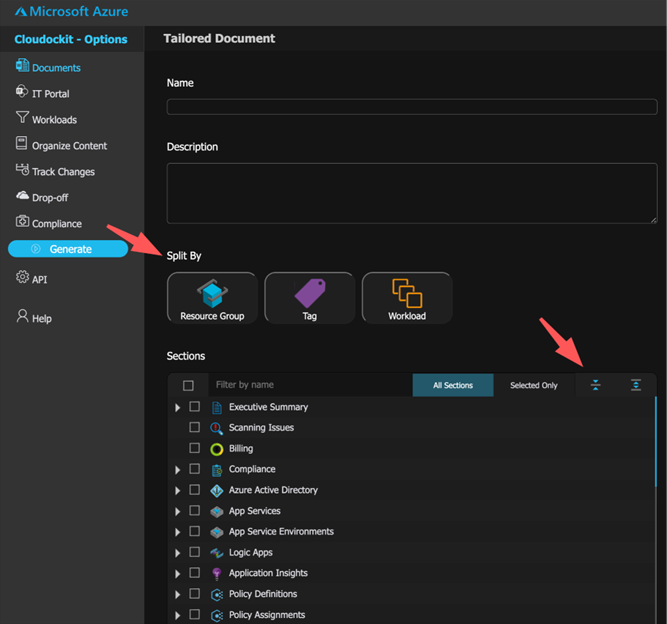Check the Azure Active Directory checkbox
667x624 pixels.
pos(194,489)
